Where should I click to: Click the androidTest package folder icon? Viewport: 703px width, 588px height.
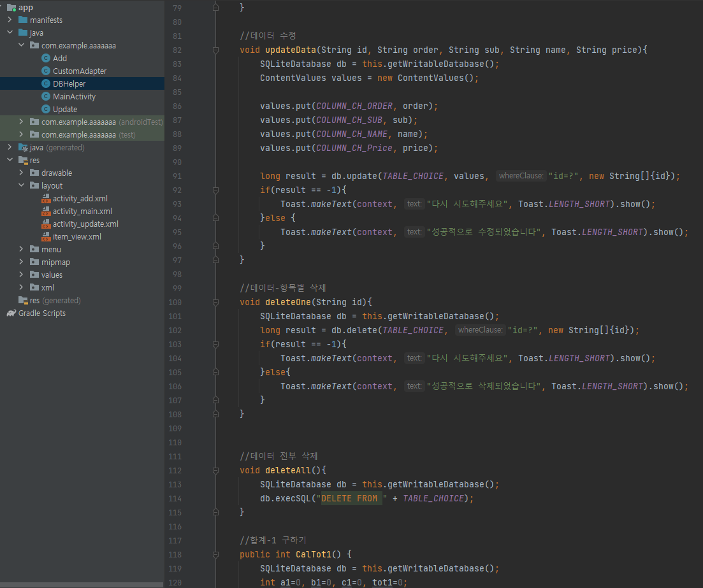click(34, 122)
